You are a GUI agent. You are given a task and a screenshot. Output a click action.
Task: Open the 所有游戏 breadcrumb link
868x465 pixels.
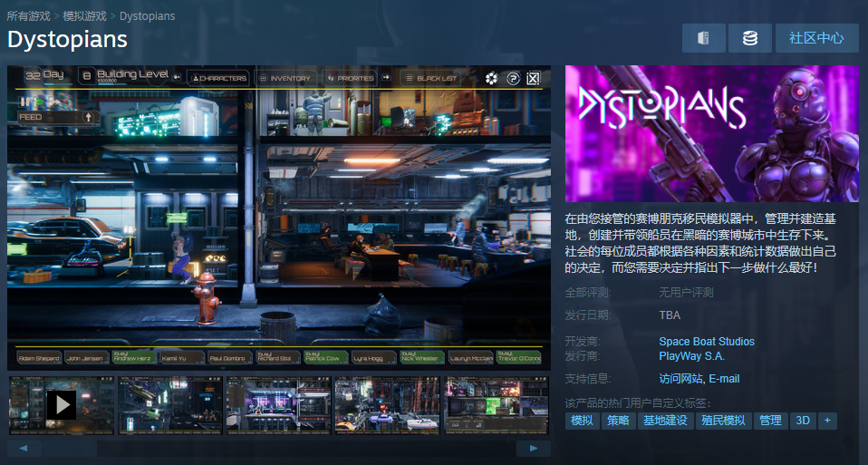pos(28,16)
